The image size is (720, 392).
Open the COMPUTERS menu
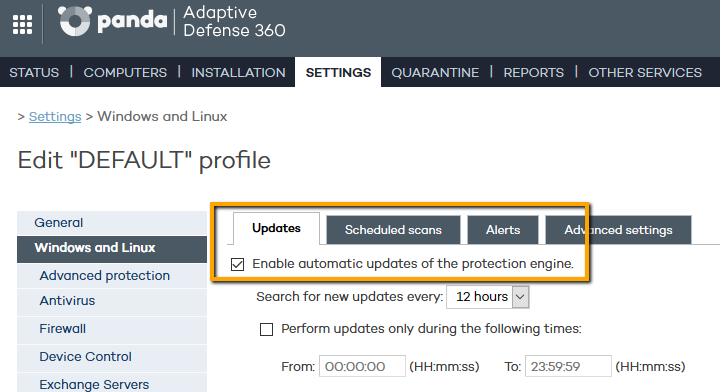click(x=125, y=73)
